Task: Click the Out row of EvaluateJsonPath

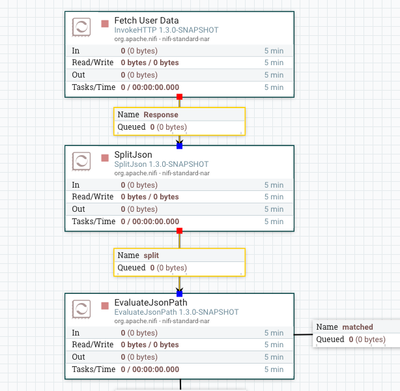Action: tap(179, 357)
